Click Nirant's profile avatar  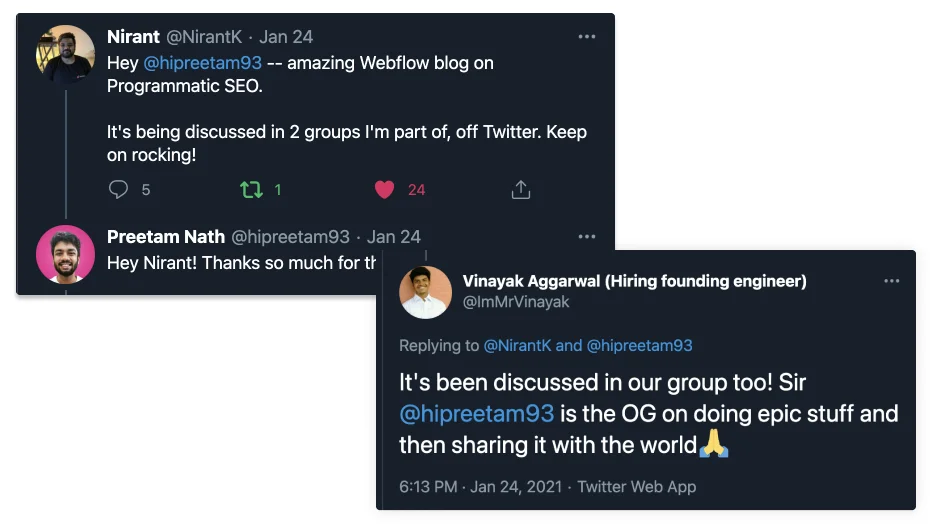[x=66, y=54]
